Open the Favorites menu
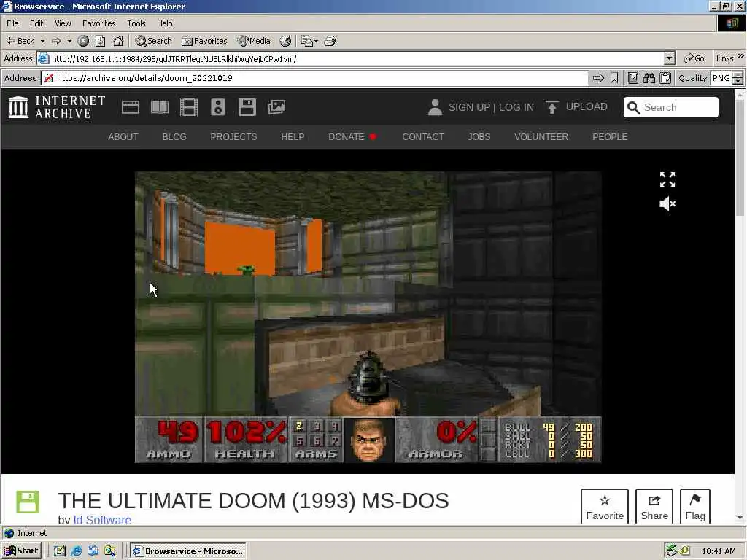 (x=98, y=23)
